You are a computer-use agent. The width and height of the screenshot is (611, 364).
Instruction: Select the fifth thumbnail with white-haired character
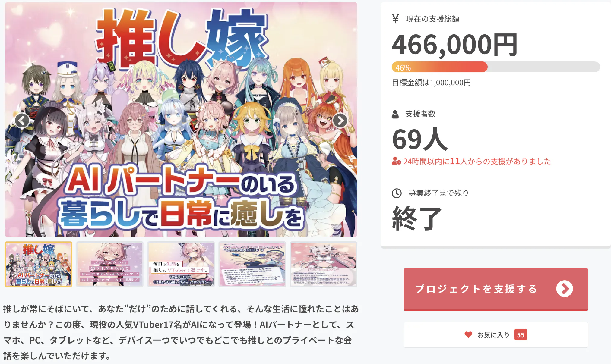tap(324, 264)
